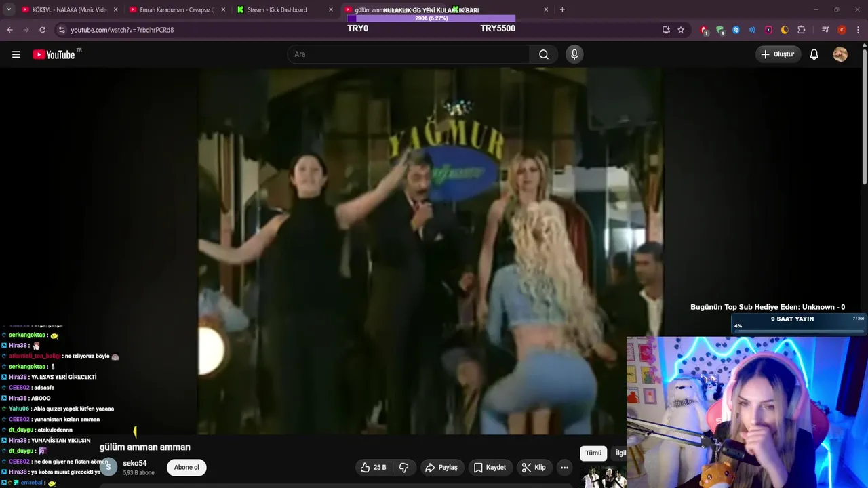Close the Kick Dashboard tab

pyautogui.click(x=331, y=9)
